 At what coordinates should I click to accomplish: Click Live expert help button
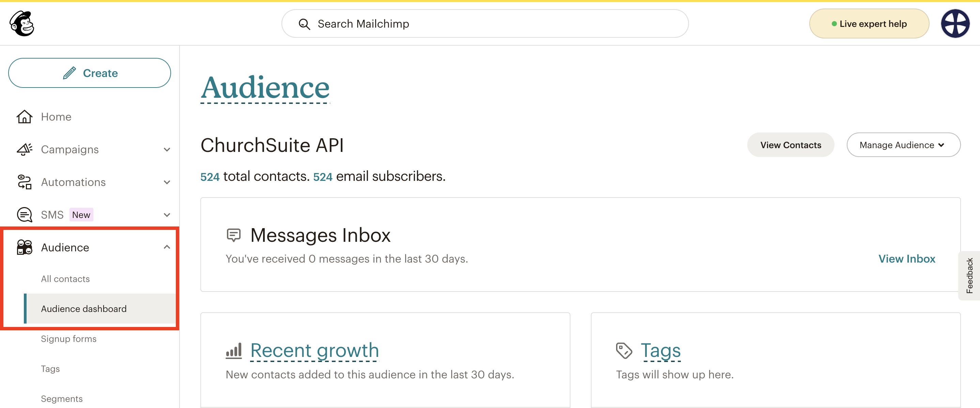coord(869,23)
